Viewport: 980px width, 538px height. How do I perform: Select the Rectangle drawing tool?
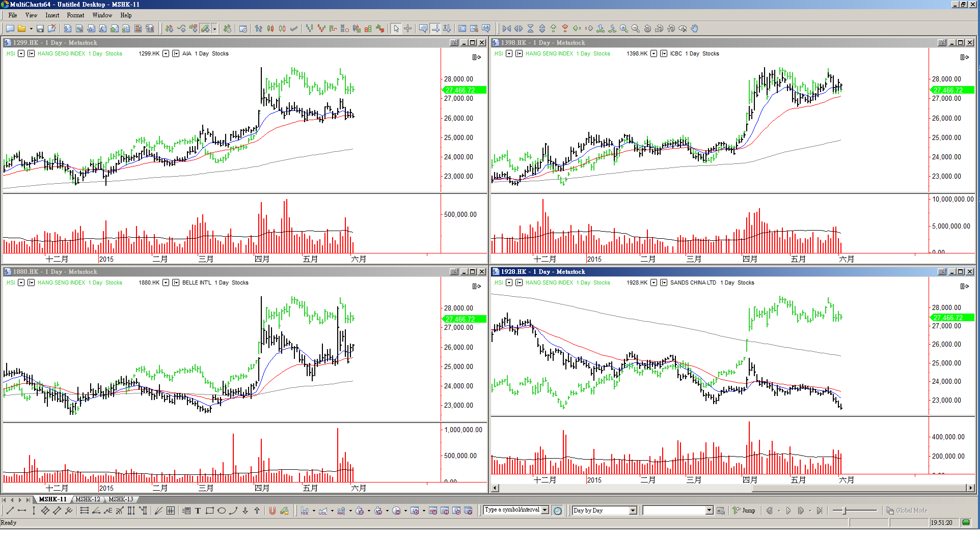point(209,511)
